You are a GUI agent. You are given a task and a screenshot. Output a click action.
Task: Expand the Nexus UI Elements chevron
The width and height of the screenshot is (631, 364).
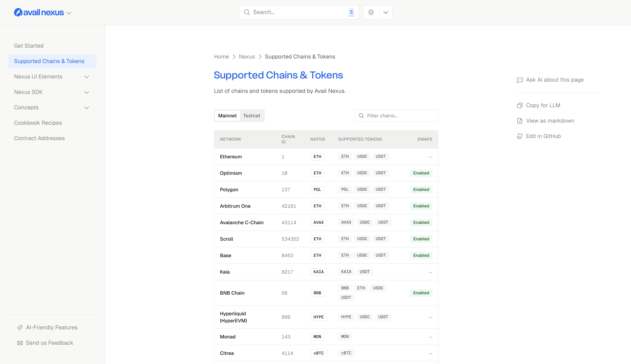[x=87, y=77]
